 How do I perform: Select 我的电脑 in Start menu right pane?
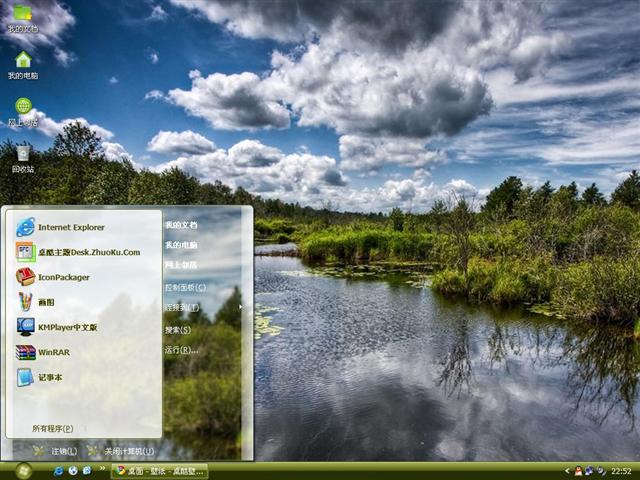[x=181, y=245]
